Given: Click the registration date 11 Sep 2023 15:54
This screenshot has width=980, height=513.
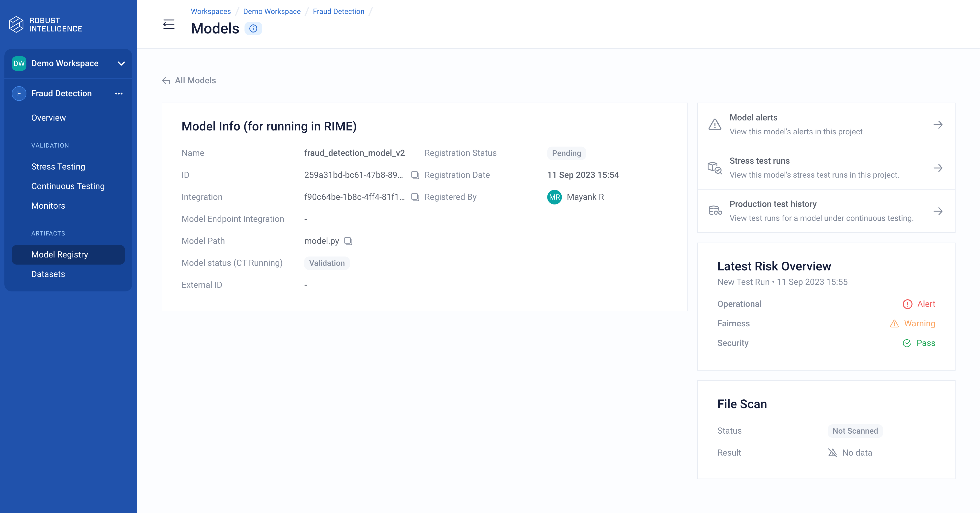Looking at the screenshot, I should click(583, 175).
